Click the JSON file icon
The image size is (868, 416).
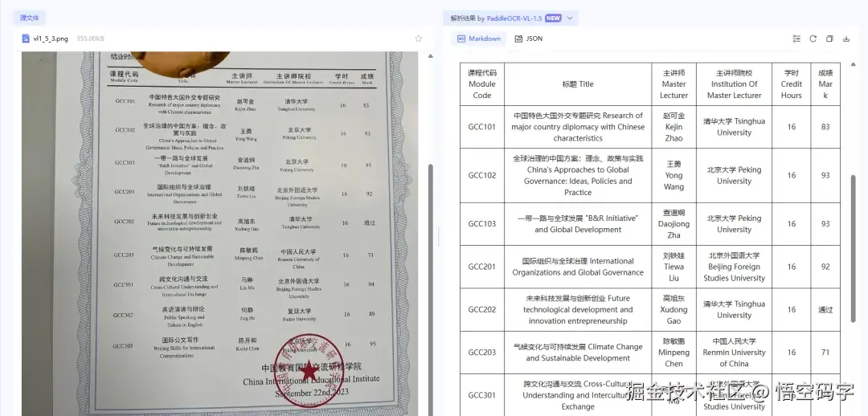click(518, 39)
